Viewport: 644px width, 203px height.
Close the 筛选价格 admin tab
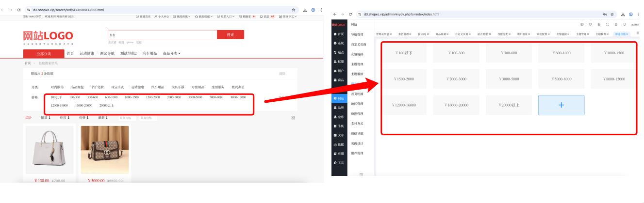click(x=627, y=34)
